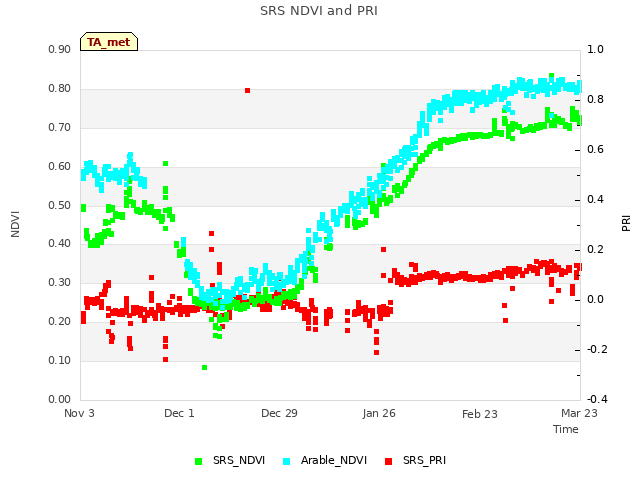640x480 pixels.
Task: Select the SRS_NDVI legend label
Action: pos(239,461)
